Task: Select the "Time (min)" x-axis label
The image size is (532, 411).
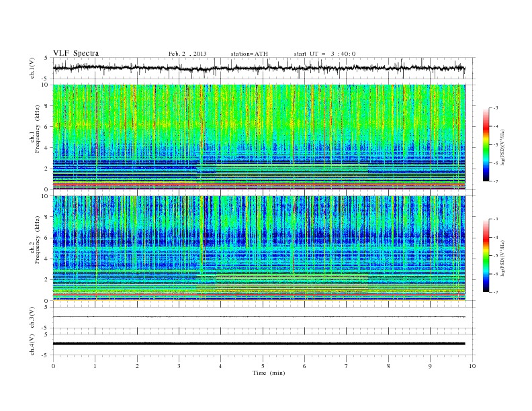Action: pos(269,373)
